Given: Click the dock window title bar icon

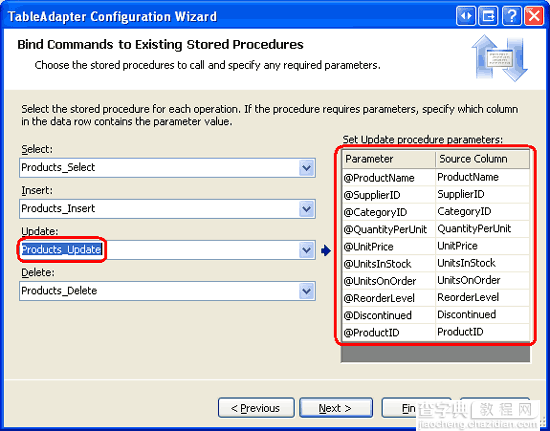Looking at the screenshot, I should coord(488,16).
